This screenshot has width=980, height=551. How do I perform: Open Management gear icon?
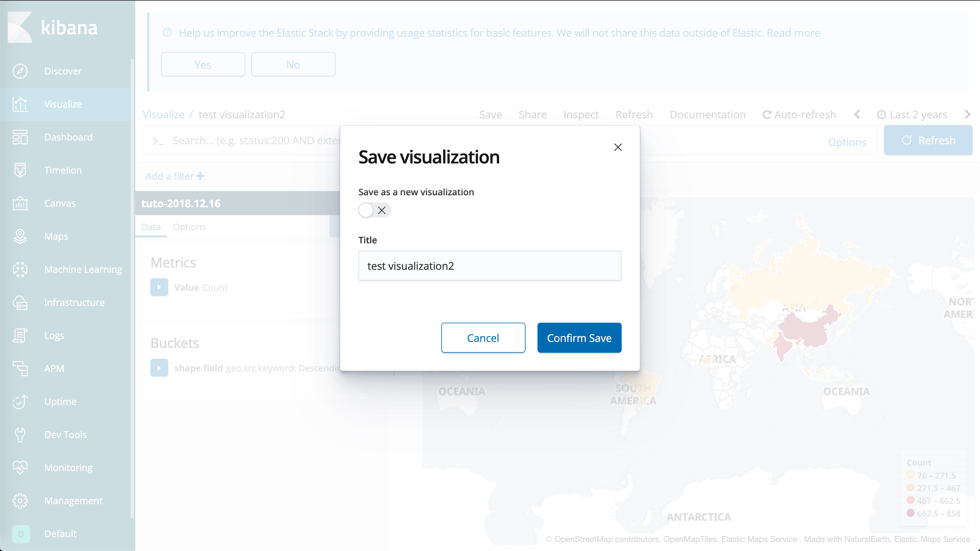(x=20, y=501)
